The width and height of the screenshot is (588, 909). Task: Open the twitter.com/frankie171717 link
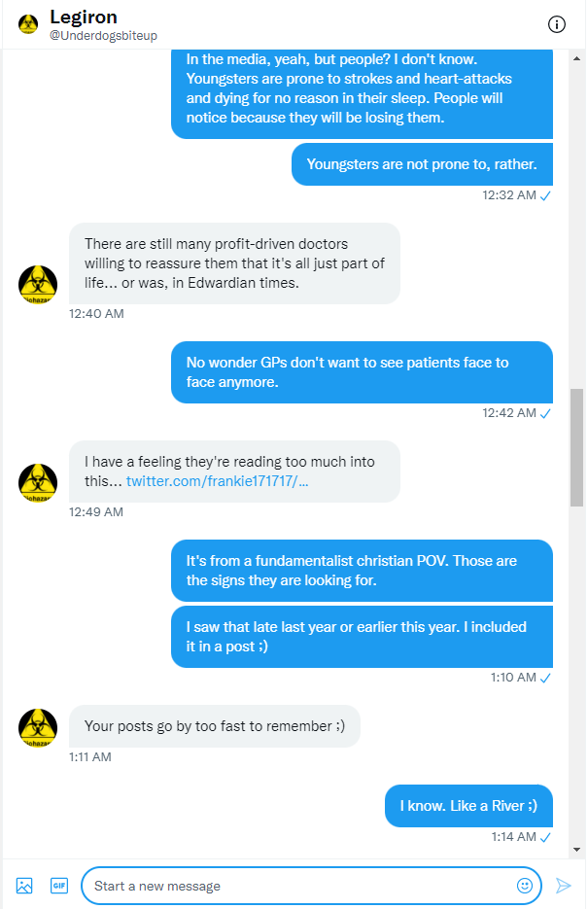pyautogui.click(x=217, y=481)
